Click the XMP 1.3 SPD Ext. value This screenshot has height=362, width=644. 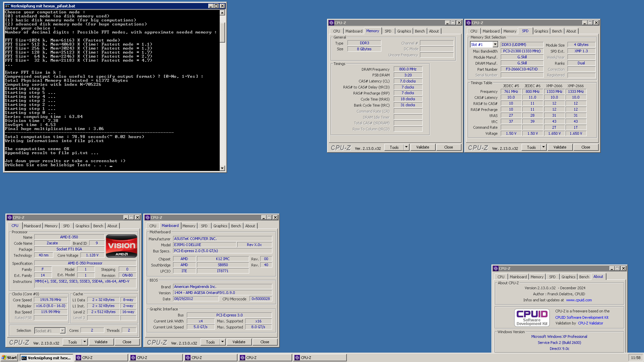click(x=581, y=51)
